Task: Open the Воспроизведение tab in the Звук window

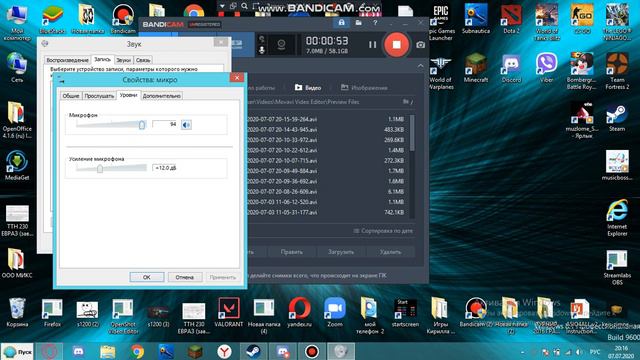Action: [x=67, y=60]
